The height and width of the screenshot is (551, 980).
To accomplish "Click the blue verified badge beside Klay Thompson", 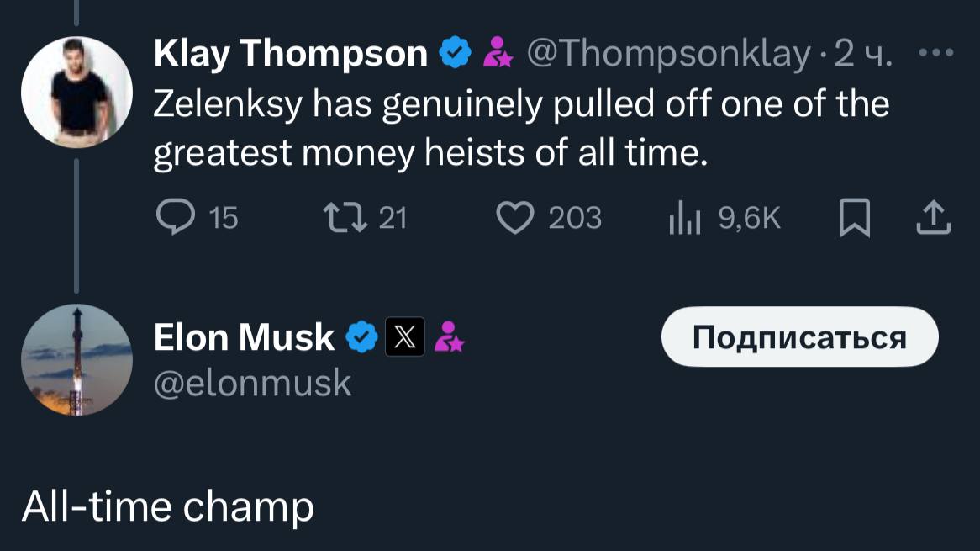I will [x=456, y=54].
